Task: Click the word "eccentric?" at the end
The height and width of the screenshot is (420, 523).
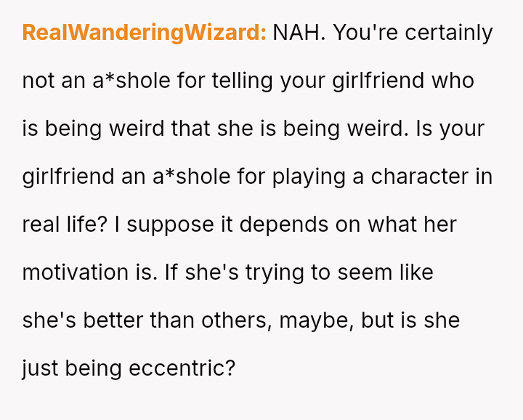Action: [x=182, y=368]
